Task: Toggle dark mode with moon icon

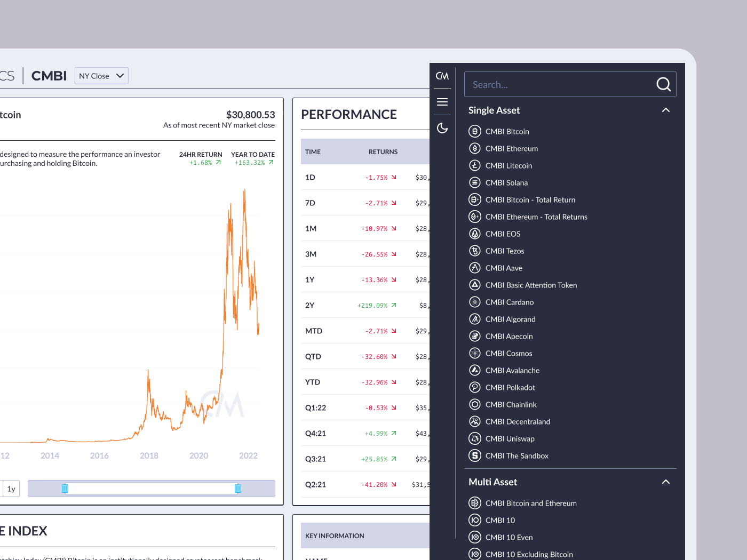Action: pos(442,128)
